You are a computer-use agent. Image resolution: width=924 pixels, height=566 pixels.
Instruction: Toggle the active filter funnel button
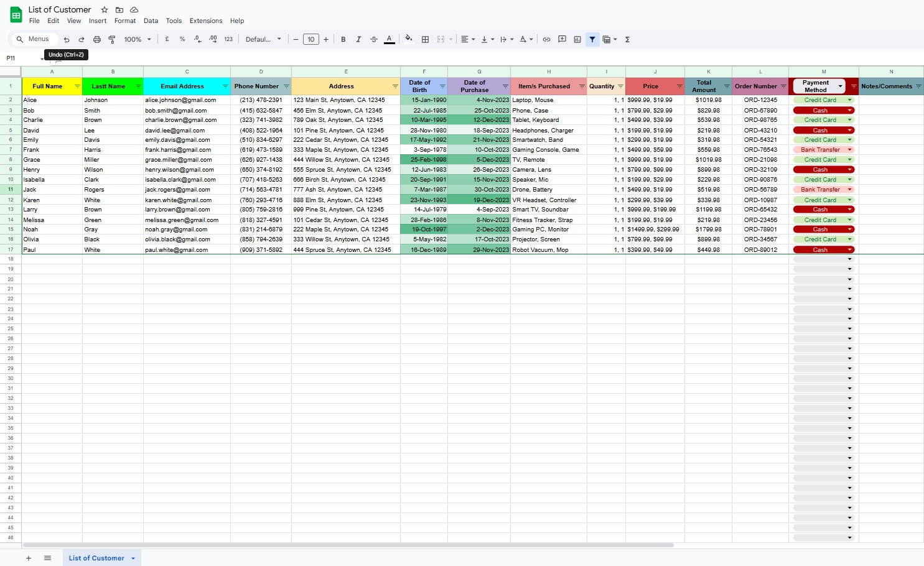(x=592, y=39)
